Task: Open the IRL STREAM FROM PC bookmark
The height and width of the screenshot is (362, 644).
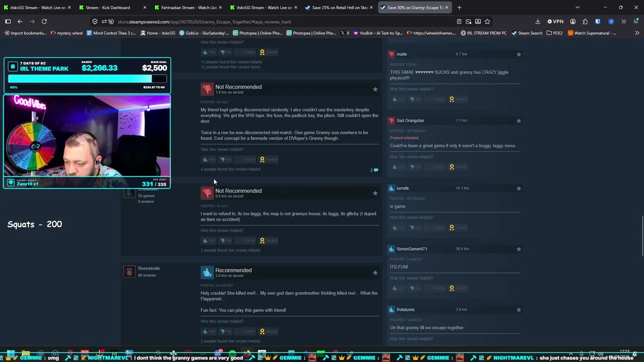Action: coord(484,33)
